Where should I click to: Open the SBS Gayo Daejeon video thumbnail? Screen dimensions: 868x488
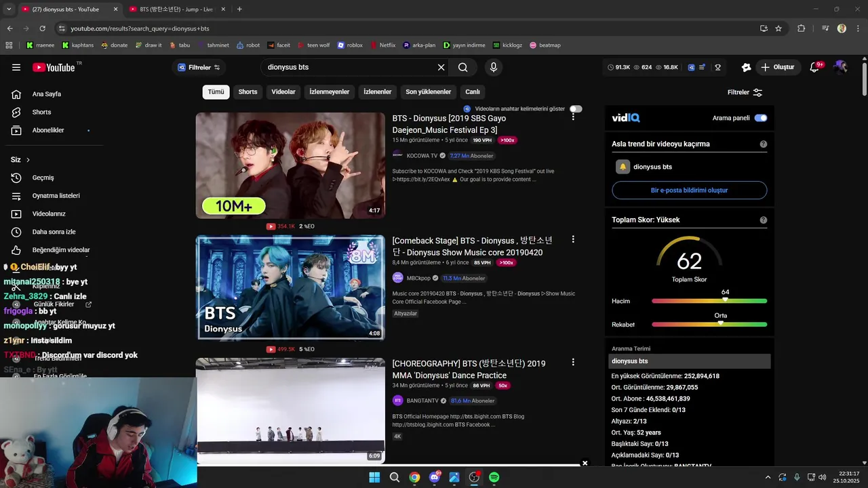point(290,165)
